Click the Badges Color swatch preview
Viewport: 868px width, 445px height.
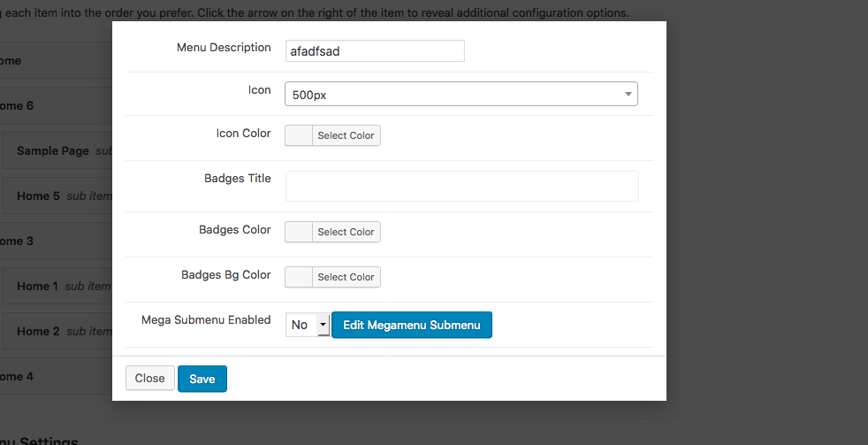[x=299, y=232]
